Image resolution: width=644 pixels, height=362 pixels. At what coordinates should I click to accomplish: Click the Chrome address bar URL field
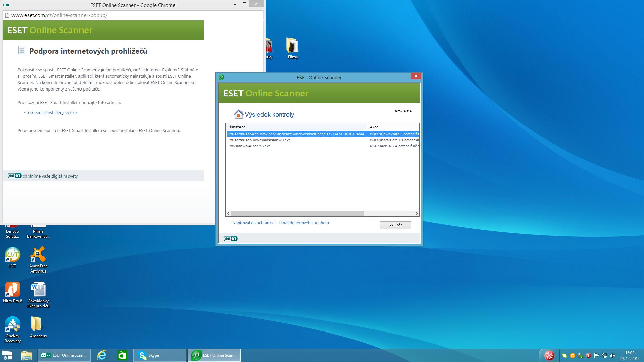134,15
